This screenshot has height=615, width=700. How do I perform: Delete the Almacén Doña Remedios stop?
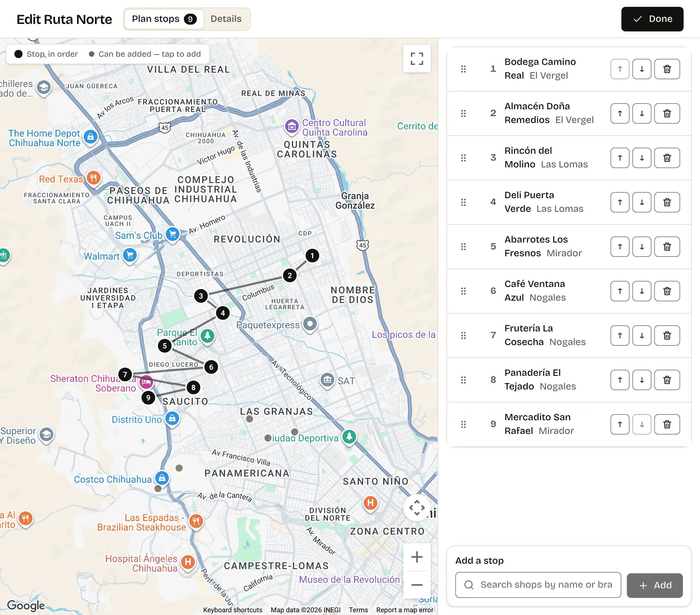(x=667, y=113)
